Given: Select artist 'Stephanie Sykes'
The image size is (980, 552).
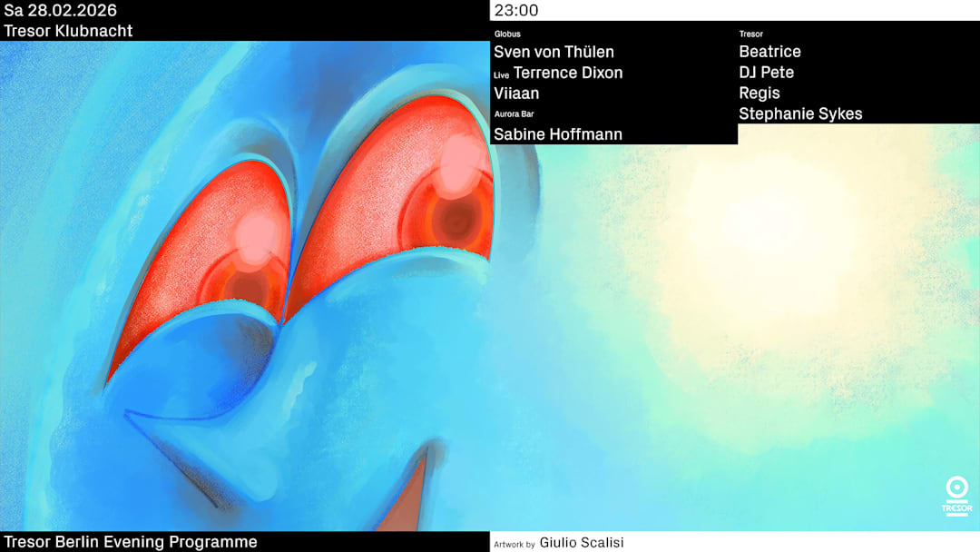Looking at the screenshot, I should click(x=800, y=113).
